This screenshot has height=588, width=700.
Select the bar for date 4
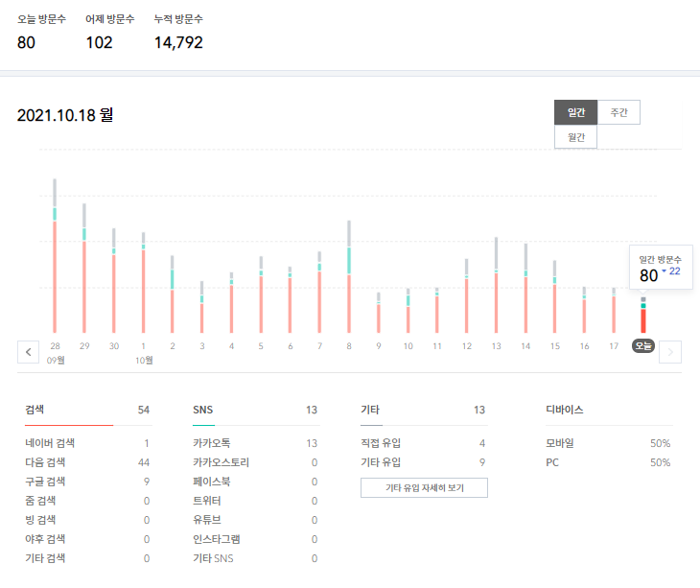[231, 303]
